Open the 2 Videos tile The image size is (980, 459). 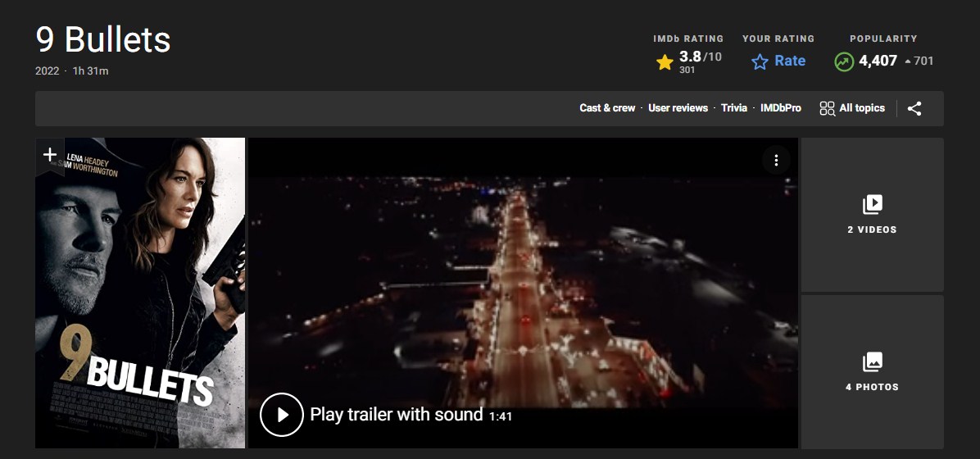click(x=872, y=215)
